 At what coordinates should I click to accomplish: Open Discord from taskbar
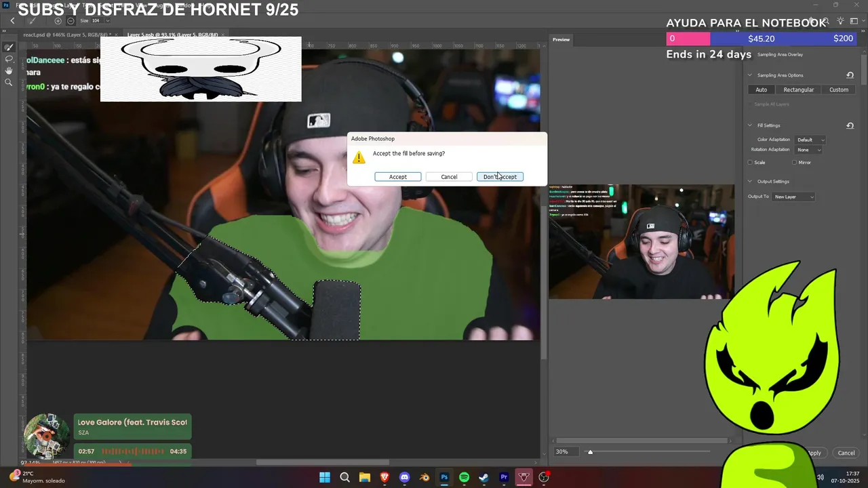(405, 477)
